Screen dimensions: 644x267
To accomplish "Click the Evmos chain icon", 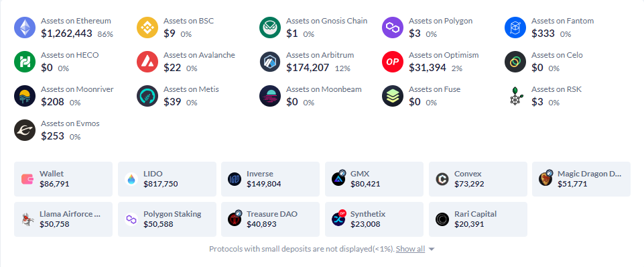I will (x=25, y=130).
